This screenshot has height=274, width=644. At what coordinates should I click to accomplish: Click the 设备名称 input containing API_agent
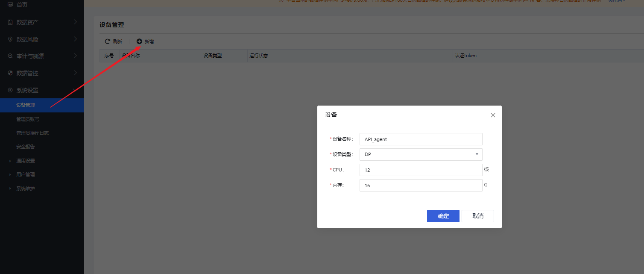tap(421, 139)
